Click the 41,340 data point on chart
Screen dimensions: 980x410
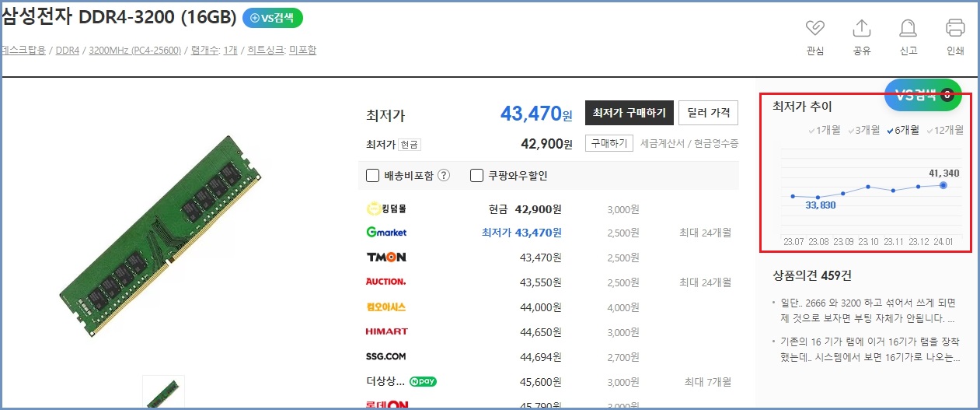tap(943, 185)
